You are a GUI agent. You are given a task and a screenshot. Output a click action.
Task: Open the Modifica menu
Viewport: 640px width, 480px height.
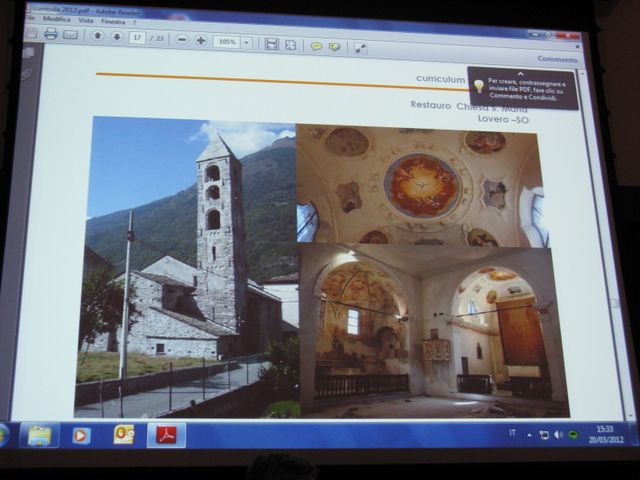pos(57,19)
